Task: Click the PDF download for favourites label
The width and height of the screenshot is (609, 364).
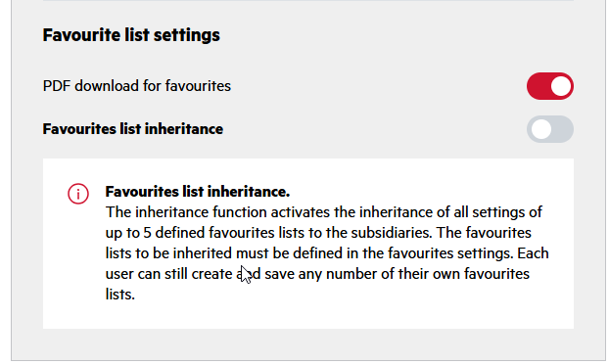Action: (137, 86)
